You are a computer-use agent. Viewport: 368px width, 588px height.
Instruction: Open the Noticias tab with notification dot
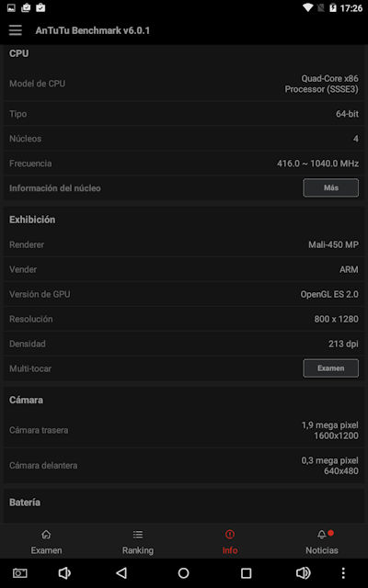(322, 542)
